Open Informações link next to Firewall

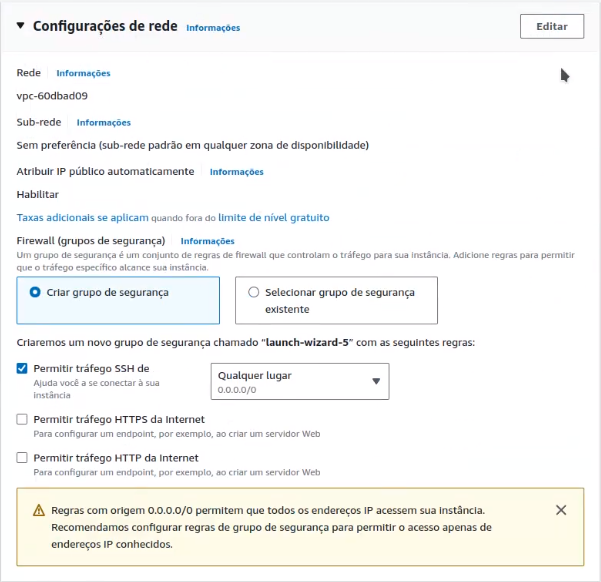point(207,241)
